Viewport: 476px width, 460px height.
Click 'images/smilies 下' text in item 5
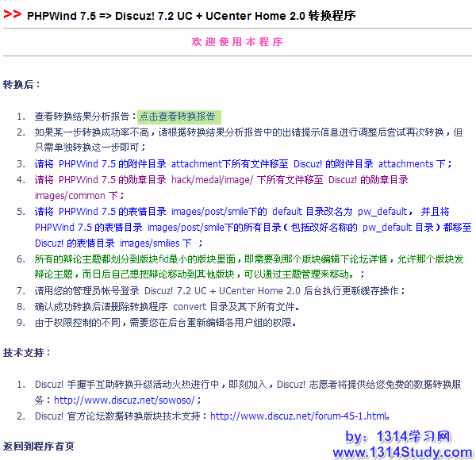pos(155,243)
